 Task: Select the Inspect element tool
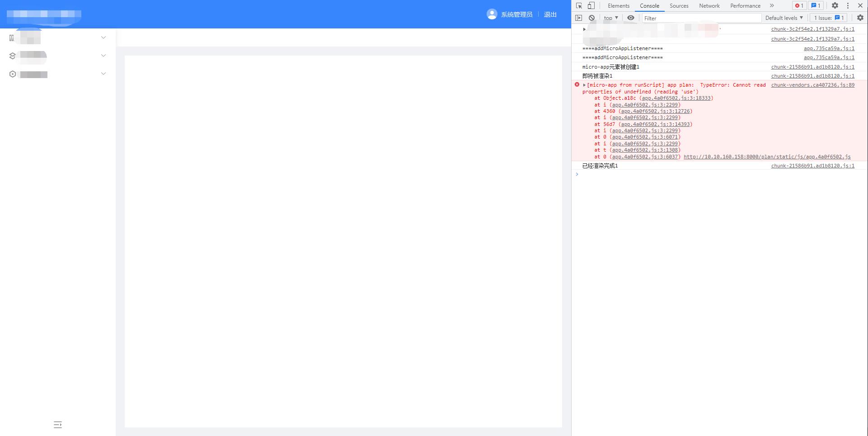[x=579, y=5]
